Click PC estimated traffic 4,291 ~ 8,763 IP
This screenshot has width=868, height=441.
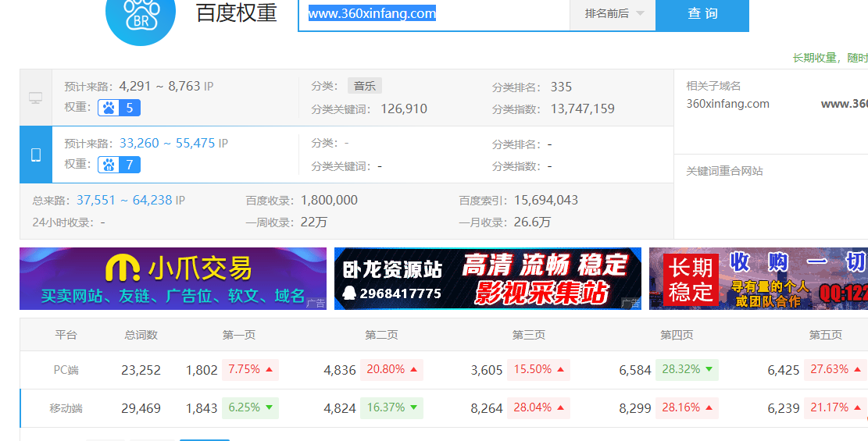[x=166, y=87]
